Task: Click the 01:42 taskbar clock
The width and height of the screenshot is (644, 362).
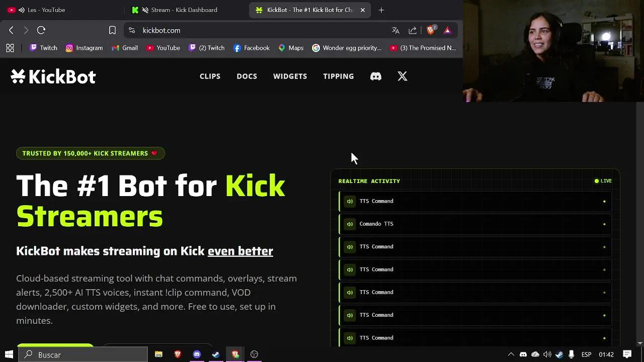Action: [606, 354]
